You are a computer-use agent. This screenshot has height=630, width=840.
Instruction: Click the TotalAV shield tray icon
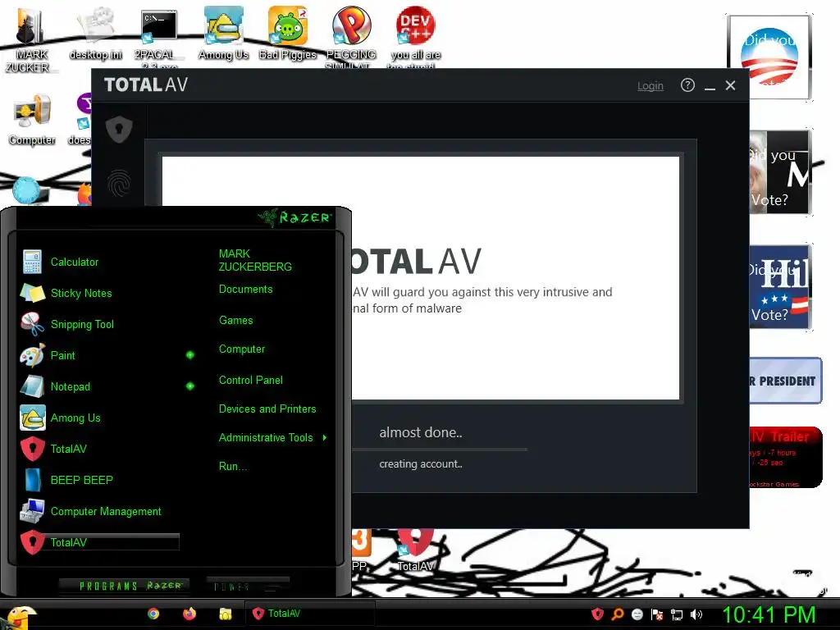tap(597, 614)
